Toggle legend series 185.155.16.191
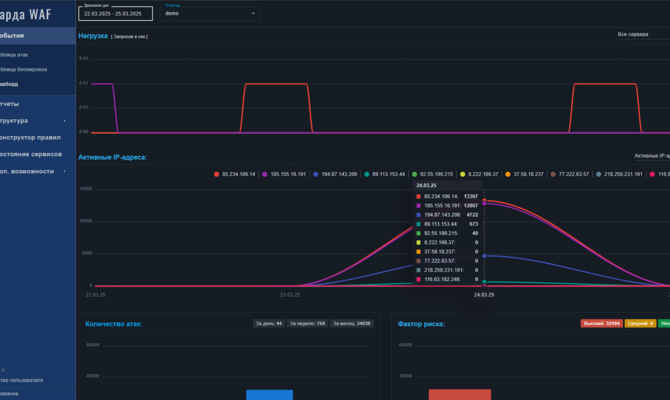Screen dimensions: 670x400 tap(284, 174)
